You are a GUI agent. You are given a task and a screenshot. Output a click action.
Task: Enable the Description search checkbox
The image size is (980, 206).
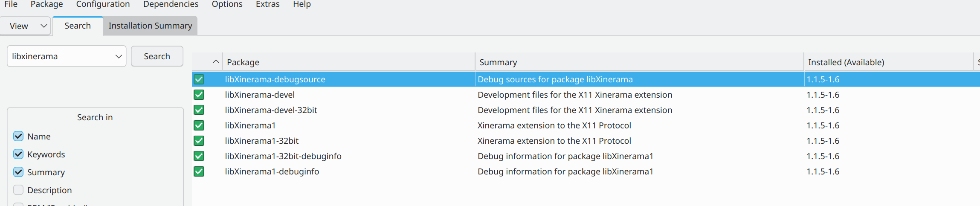click(x=18, y=190)
